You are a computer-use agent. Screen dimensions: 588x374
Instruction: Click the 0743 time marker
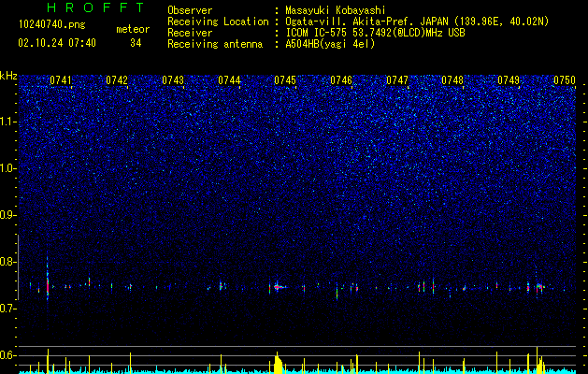click(173, 80)
